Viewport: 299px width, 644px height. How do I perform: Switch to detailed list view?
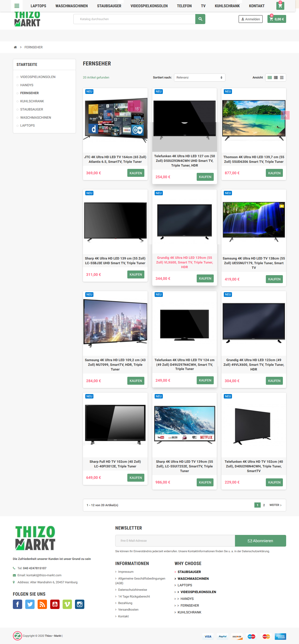coord(276,78)
